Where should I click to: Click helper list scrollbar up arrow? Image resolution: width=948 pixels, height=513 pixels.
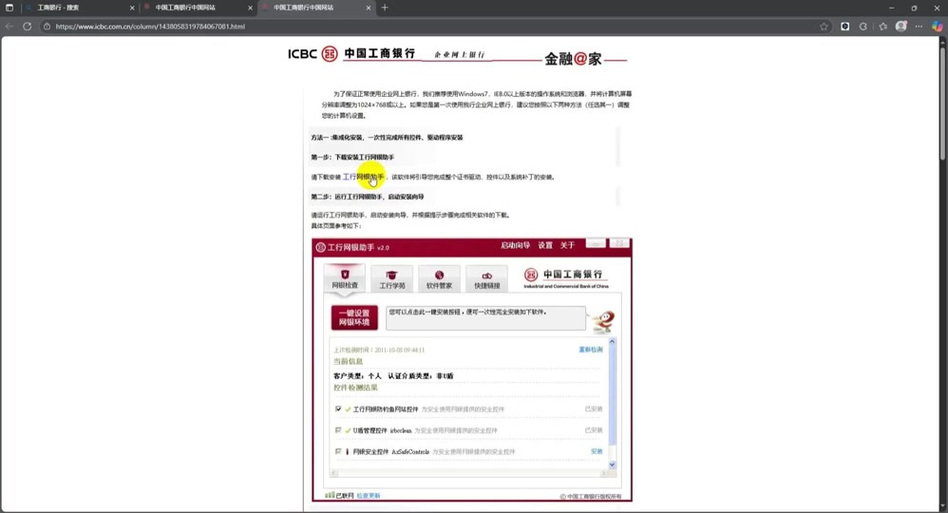pos(612,342)
